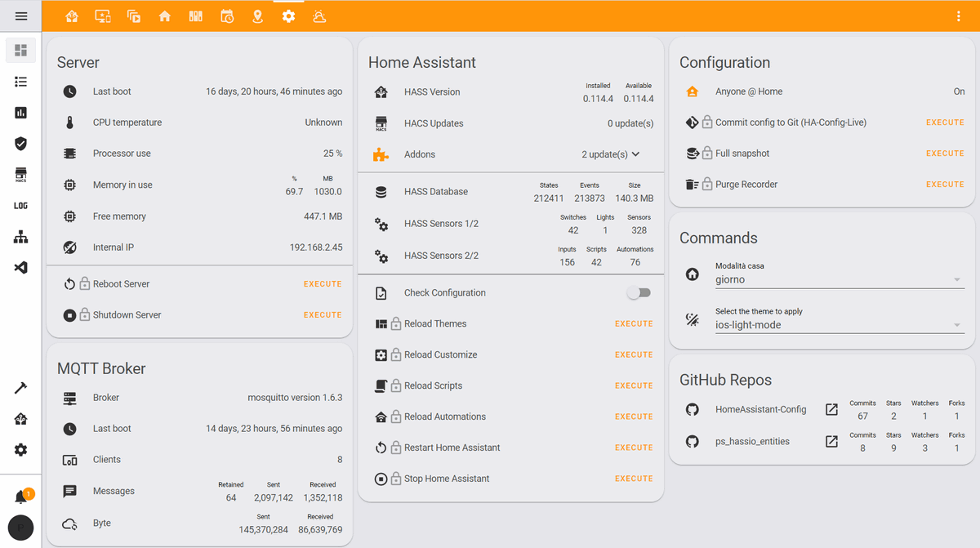980x548 pixels.
Task: Switch to the calendar clock tab
Action: [227, 16]
